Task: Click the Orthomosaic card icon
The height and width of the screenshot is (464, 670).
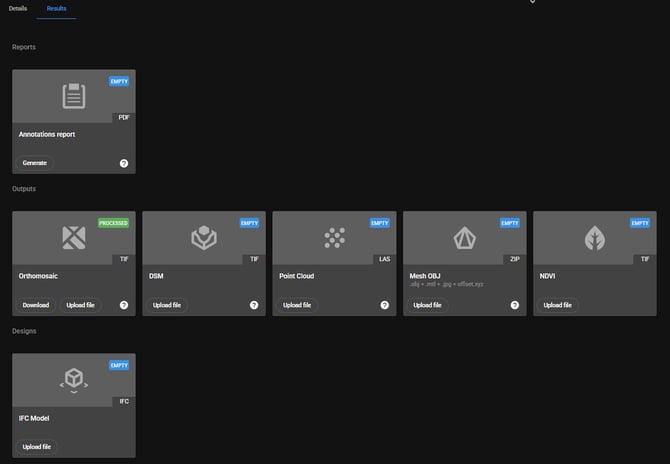Action: click(x=73, y=237)
